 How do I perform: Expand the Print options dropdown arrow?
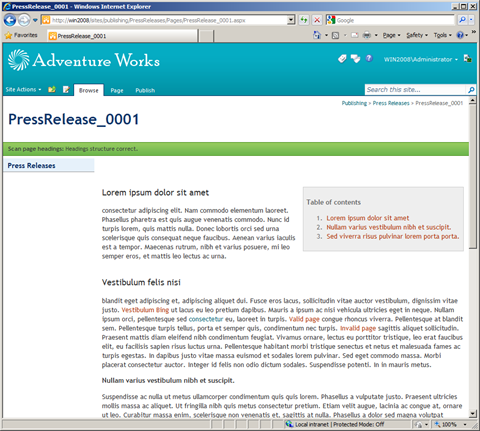[376, 35]
